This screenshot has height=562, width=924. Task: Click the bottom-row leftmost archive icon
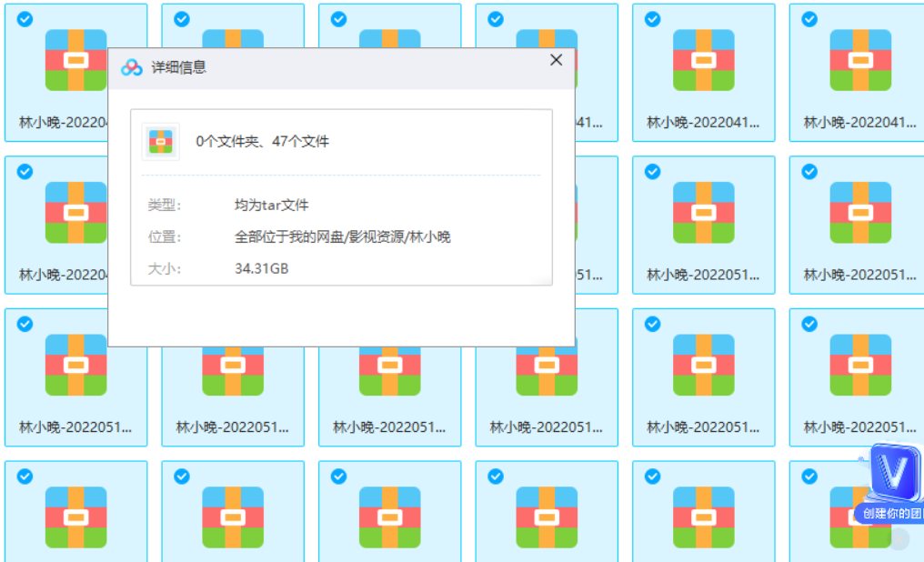(76, 517)
